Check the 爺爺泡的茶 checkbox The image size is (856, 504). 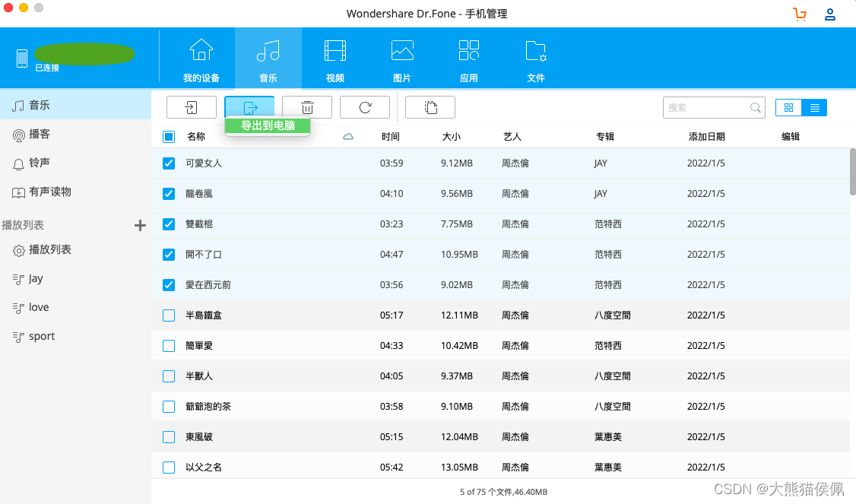coord(169,406)
